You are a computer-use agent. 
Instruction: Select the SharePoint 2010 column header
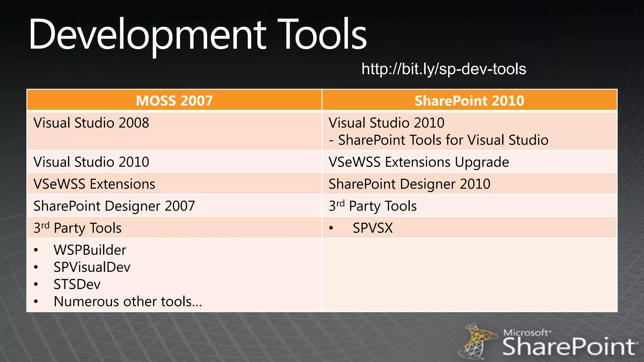(469, 101)
